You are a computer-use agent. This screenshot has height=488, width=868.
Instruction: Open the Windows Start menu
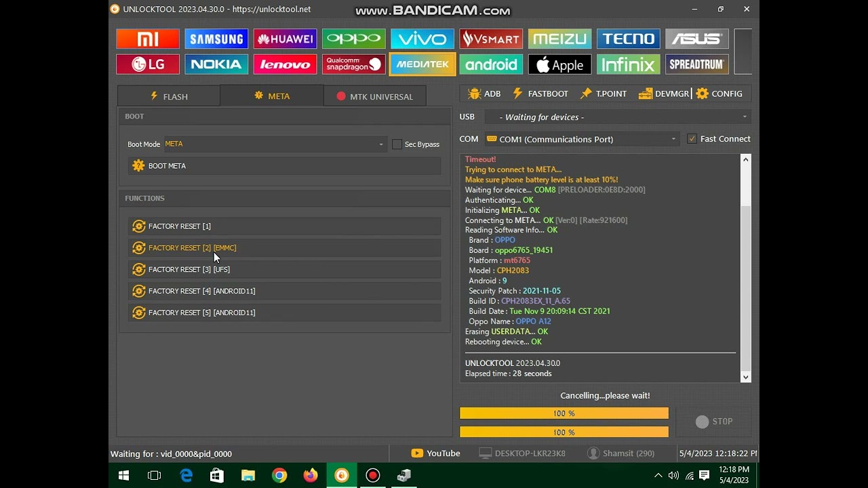coord(123,476)
